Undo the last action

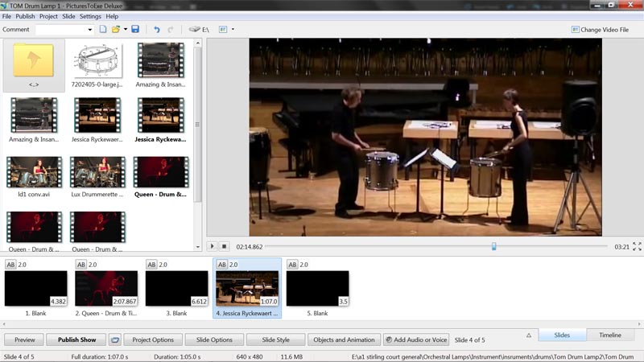click(x=156, y=29)
